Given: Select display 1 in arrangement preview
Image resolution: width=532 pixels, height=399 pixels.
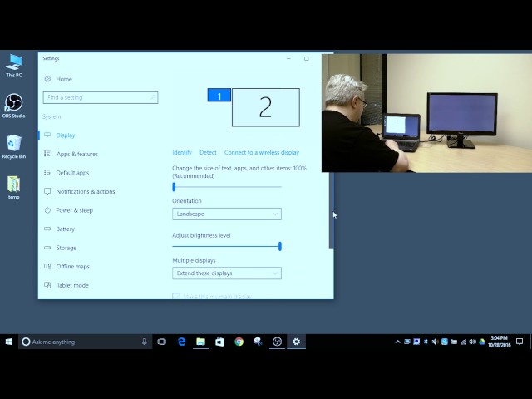Looking at the screenshot, I should tap(219, 96).
